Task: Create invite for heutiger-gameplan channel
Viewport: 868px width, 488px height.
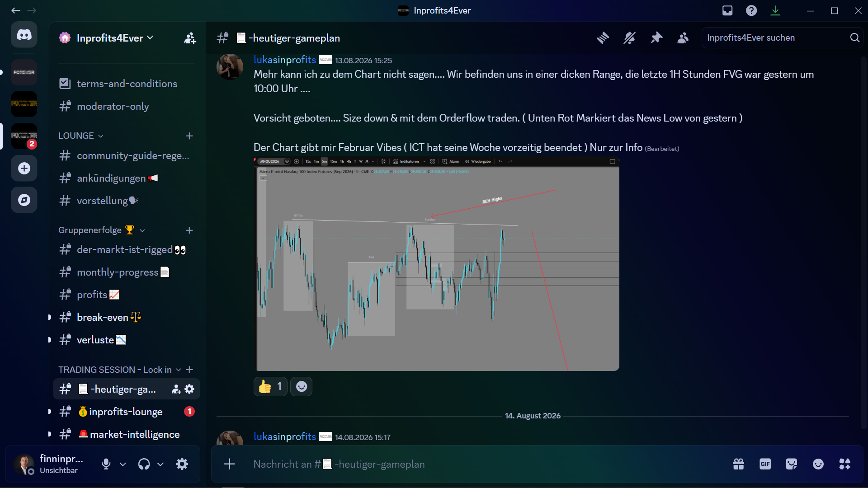Action: pyautogui.click(x=176, y=389)
